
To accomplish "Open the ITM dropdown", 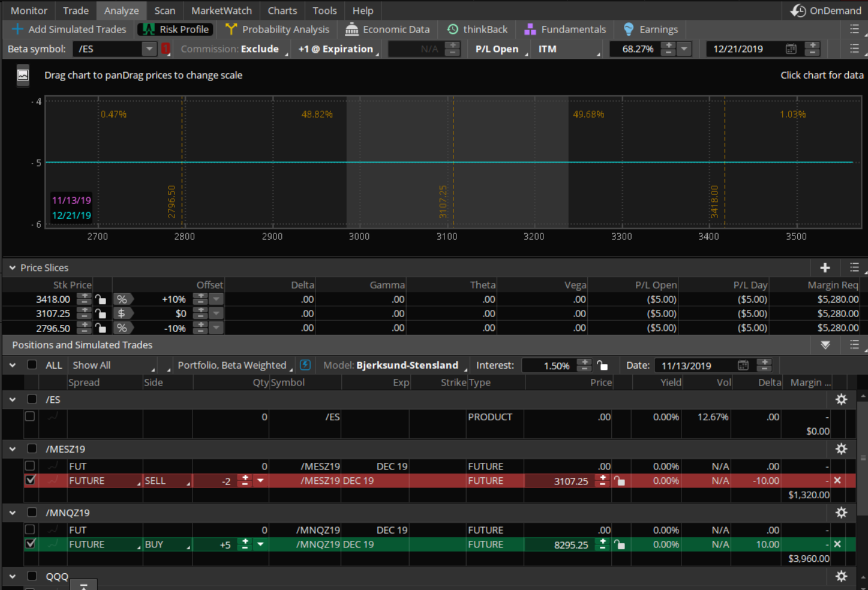I will pos(568,49).
